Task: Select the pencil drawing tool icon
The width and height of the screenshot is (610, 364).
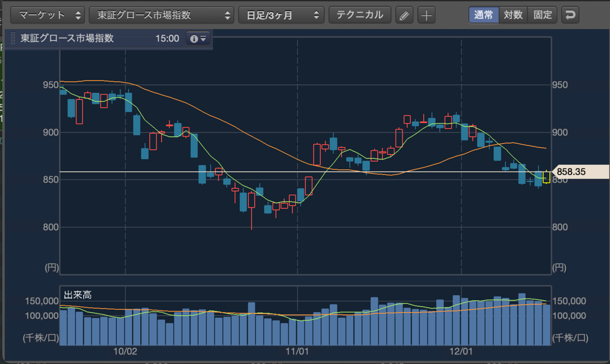Action: (x=404, y=15)
